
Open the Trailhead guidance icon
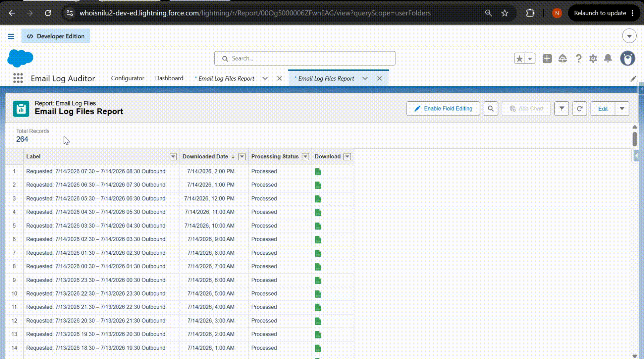pyautogui.click(x=562, y=58)
